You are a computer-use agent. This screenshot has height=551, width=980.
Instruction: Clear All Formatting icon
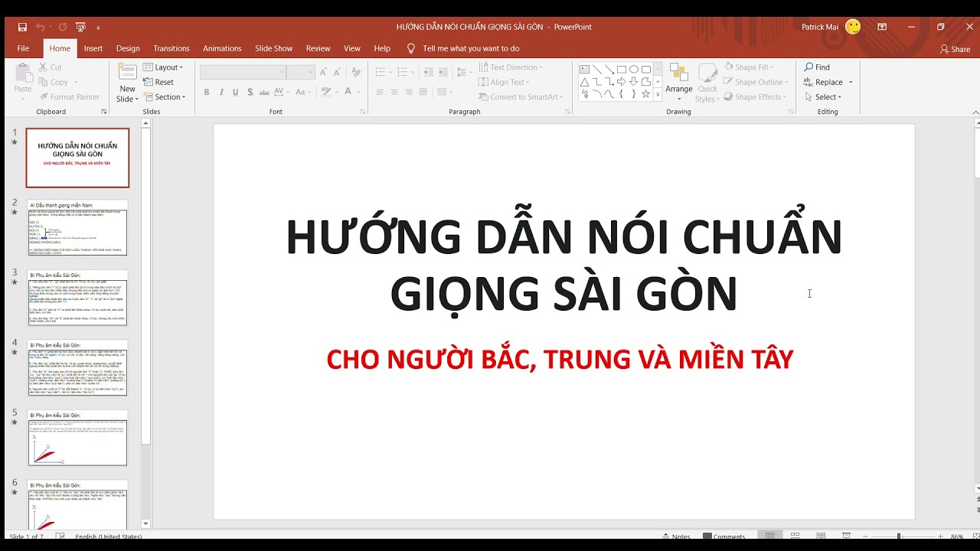coord(356,72)
